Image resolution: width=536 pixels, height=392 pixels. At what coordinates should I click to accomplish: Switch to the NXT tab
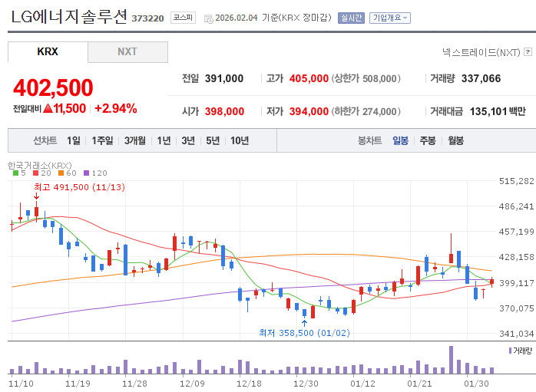pos(127,52)
